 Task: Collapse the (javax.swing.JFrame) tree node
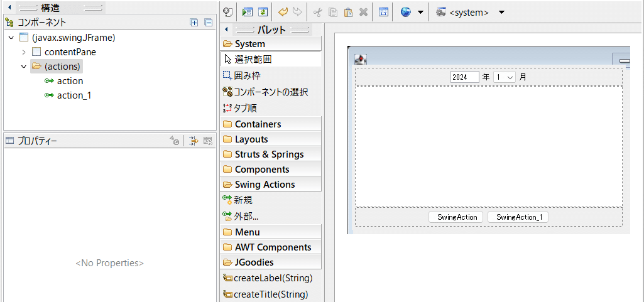11,38
